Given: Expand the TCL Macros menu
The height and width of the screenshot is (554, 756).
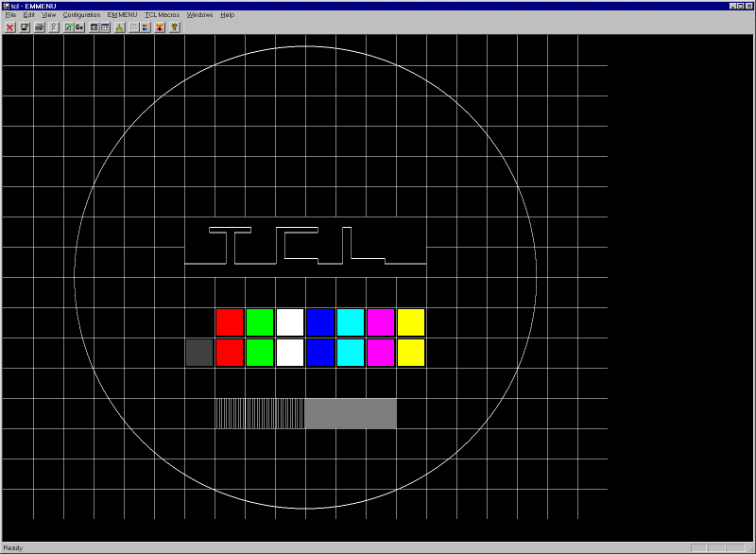Looking at the screenshot, I should pos(162,15).
